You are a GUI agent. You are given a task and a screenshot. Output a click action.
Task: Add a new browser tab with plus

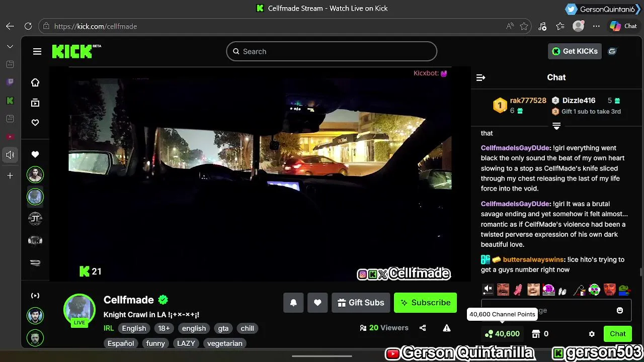tap(10, 175)
